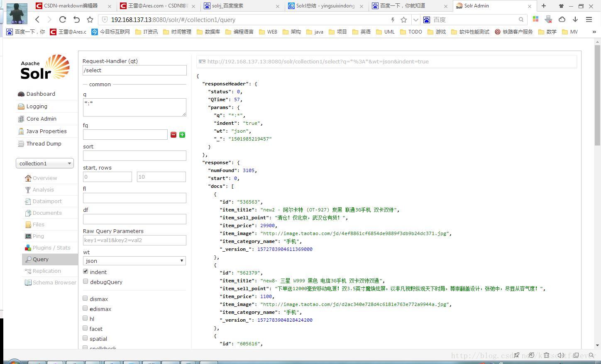Click the Logging icon

click(21, 107)
